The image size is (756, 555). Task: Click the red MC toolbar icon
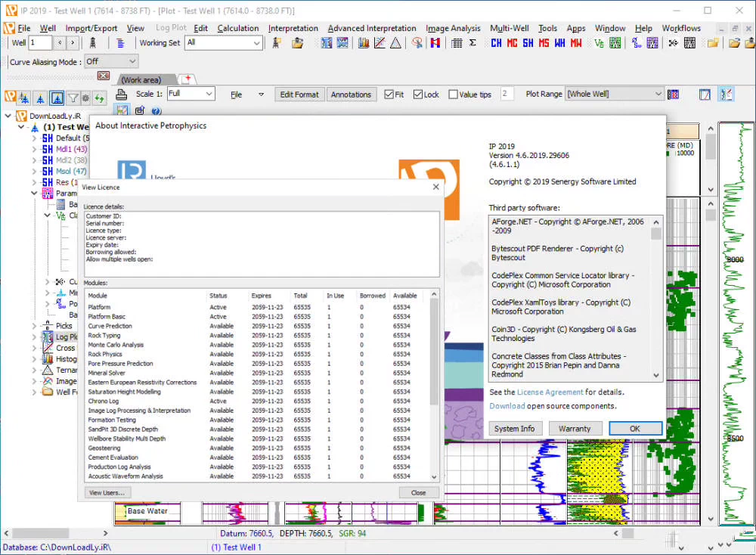(512, 43)
